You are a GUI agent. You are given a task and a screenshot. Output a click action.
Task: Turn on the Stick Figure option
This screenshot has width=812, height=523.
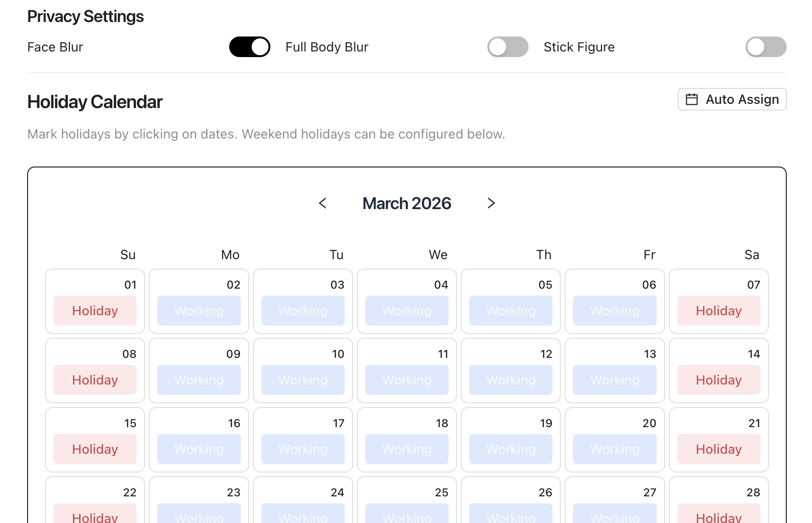[x=766, y=47]
